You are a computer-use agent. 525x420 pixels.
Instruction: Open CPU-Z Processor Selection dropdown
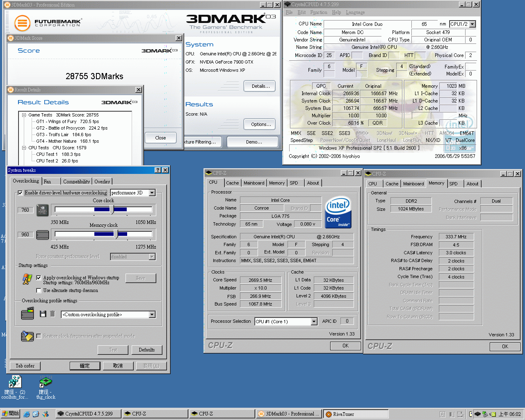(x=314, y=322)
